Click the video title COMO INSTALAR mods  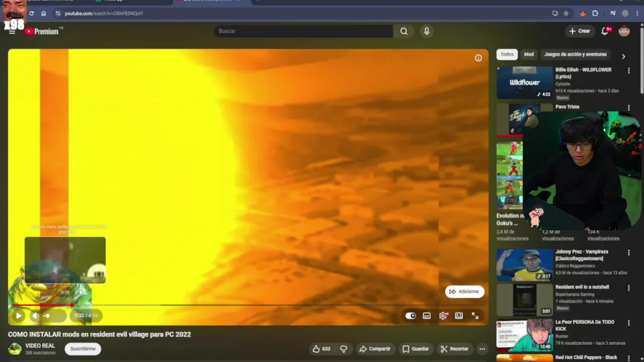[100, 334]
